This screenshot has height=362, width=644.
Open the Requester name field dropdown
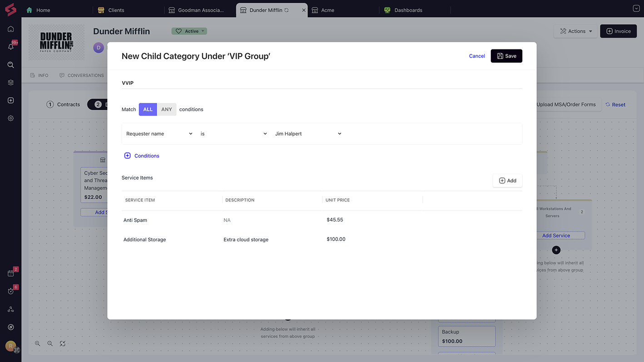pos(159,134)
